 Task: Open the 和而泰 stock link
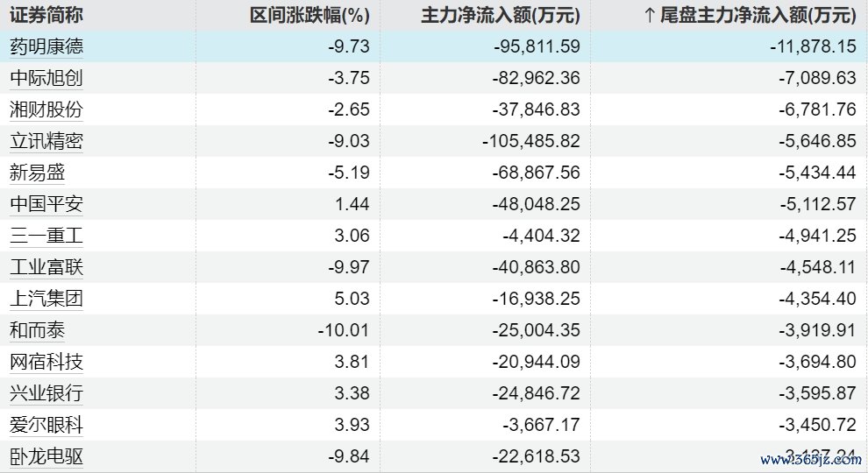pos(37,330)
